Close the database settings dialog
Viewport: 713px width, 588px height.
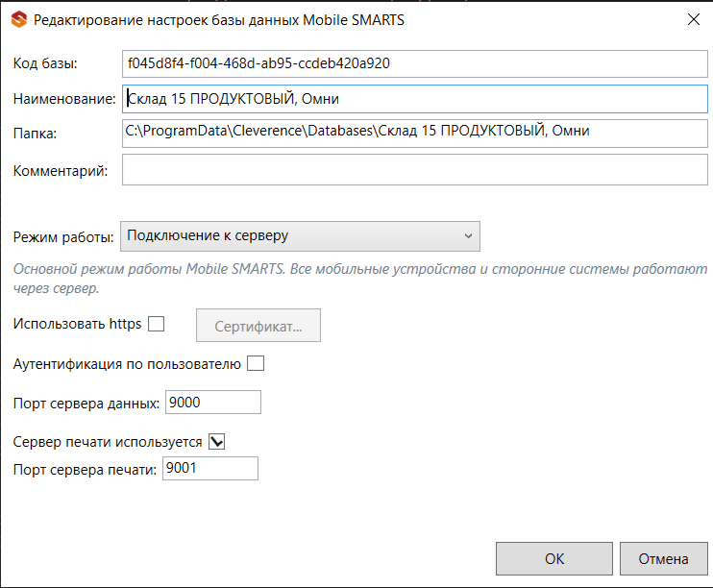pyautogui.click(x=694, y=19)
